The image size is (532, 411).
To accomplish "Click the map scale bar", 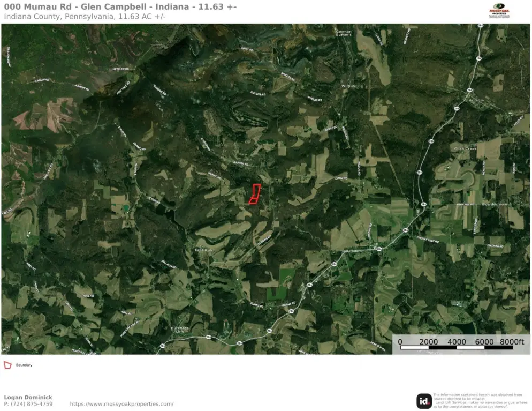I will click(461, 344).
